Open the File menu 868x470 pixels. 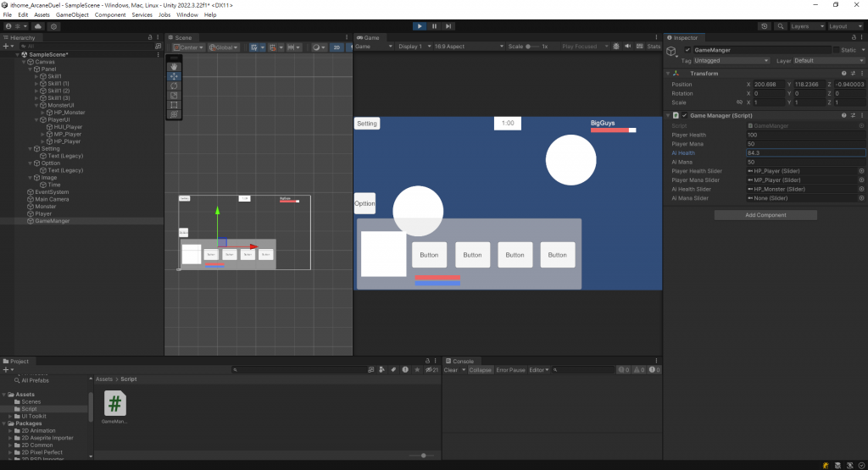pos(7,15)
